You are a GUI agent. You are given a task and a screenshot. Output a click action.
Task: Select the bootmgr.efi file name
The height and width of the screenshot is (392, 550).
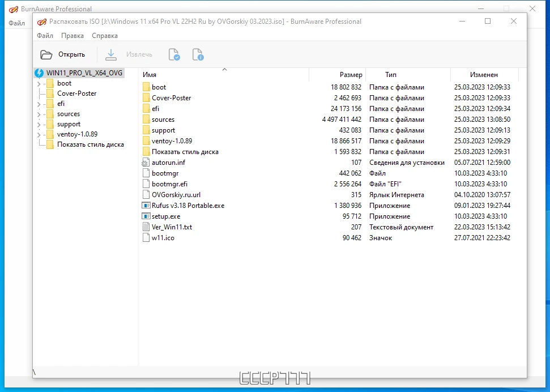pos(169,184)
